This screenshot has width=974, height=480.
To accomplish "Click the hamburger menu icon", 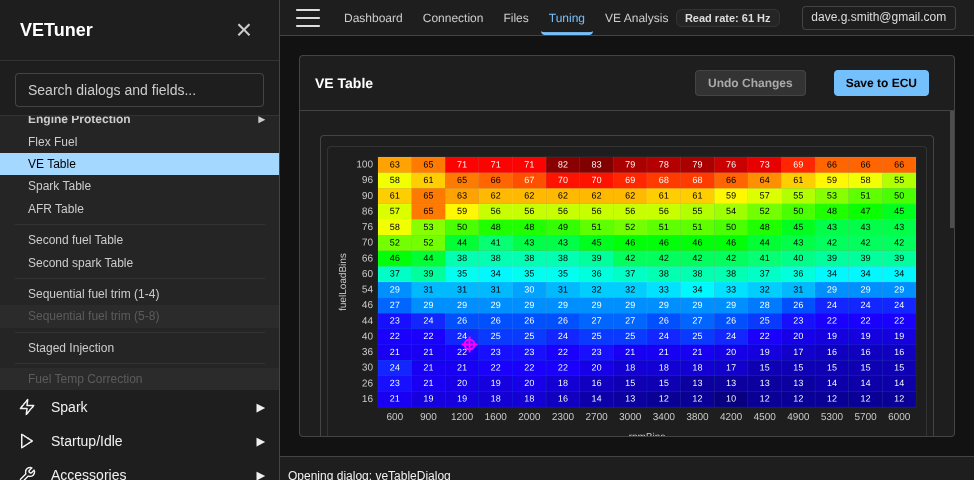I will [x=308, y=18].
